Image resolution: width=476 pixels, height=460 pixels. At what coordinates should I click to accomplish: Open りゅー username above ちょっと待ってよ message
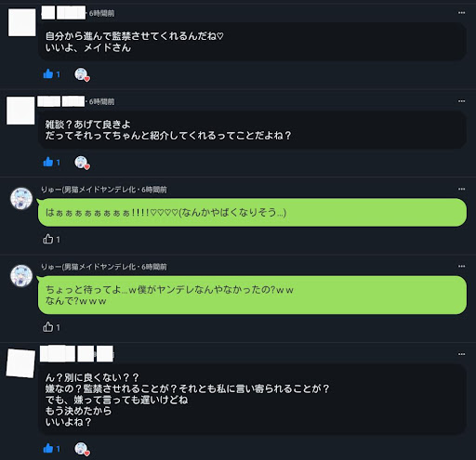click(x=88, y=267)
